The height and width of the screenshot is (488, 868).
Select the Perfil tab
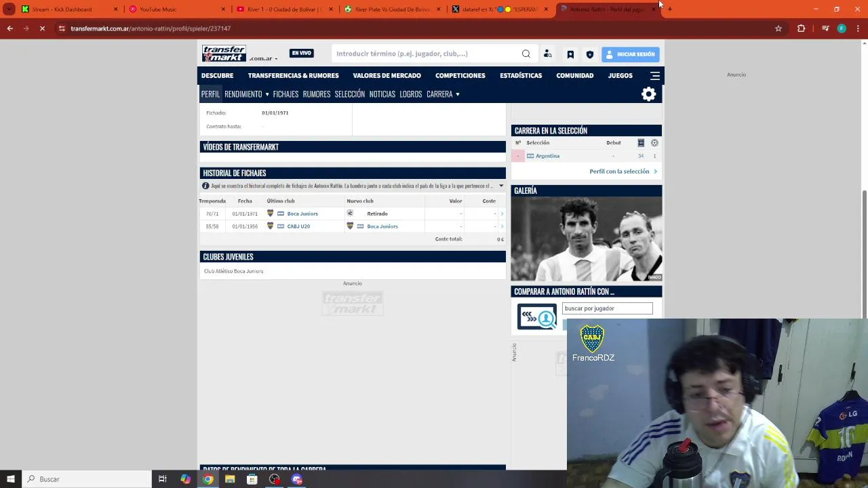tap(210, 94)
